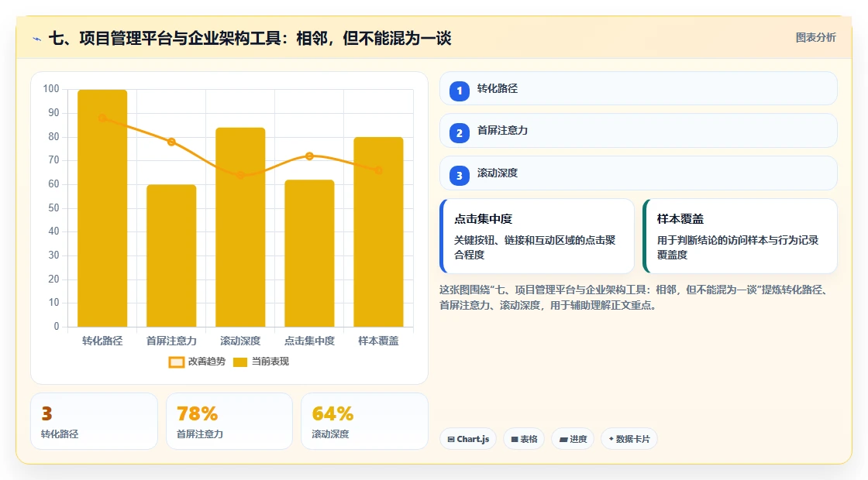Click the 关键按钮、链接和互动区域 description text
The width and height of the screenshot is (868, 480).
[x=535, y=247]
